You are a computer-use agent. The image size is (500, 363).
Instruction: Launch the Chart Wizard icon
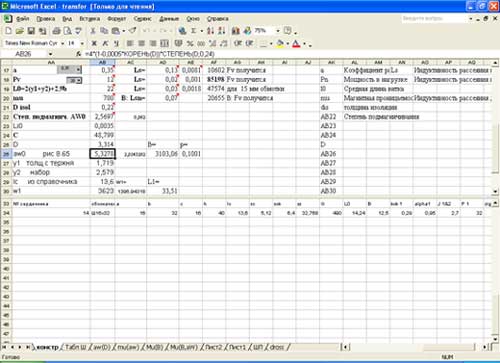(x=236, y=31)
